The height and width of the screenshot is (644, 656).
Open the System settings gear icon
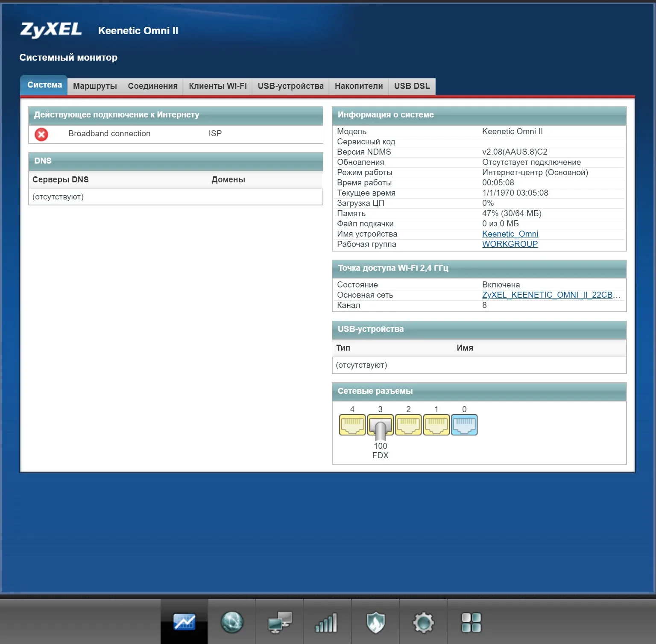point(423,623)
